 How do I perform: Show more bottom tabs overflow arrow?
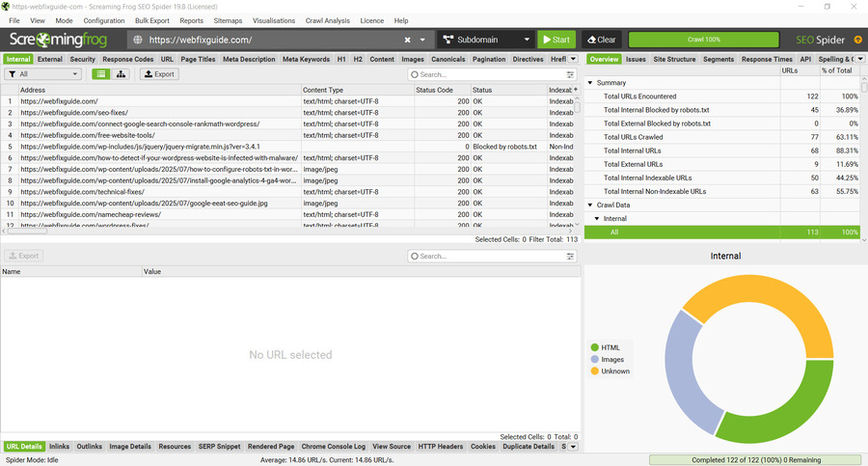point(574,446)
